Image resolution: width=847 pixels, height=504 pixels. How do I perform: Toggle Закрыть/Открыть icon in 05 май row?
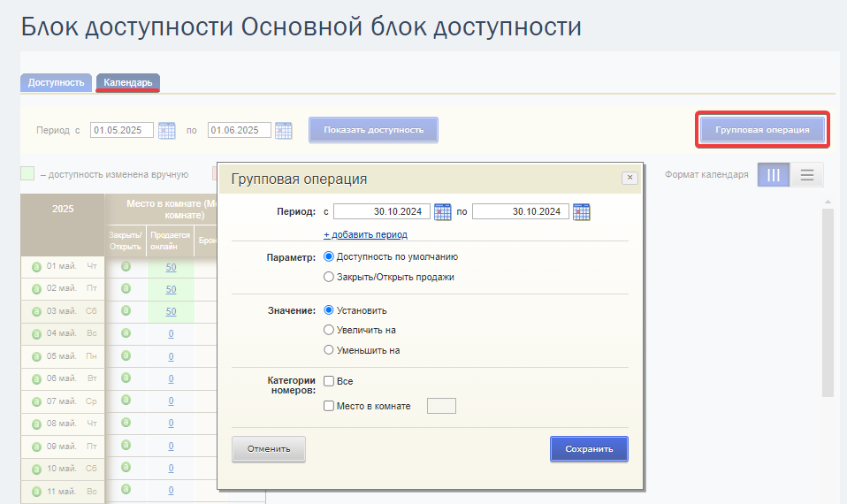point(126,355)
